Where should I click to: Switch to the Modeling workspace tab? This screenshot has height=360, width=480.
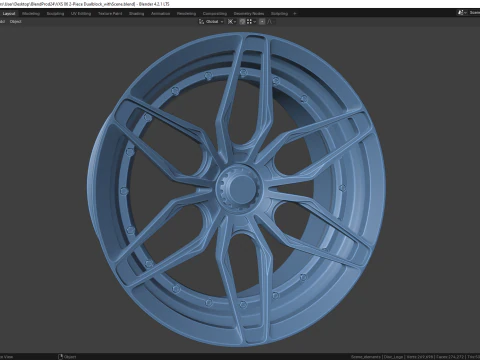click(x=31, y=14)
